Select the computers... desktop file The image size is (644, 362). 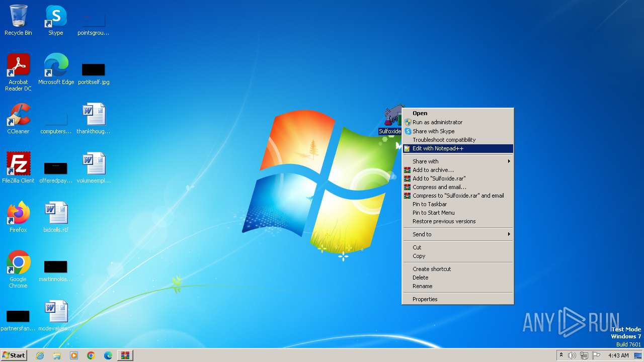[x=56, y=123]
